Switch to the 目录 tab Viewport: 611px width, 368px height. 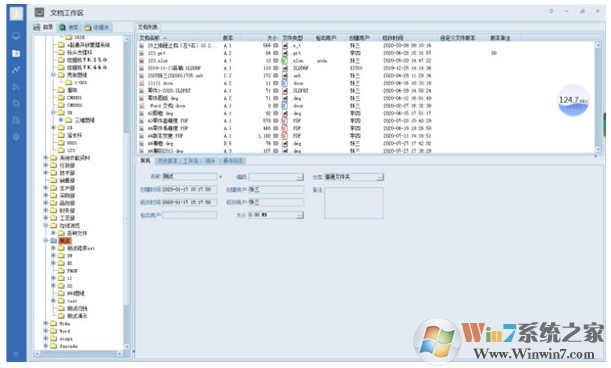click(43, 27)
